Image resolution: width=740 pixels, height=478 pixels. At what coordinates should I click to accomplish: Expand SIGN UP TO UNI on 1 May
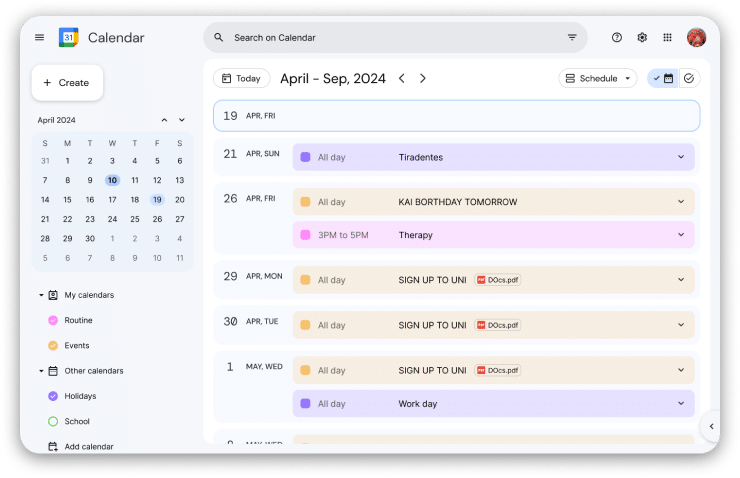tap(681, 370)
